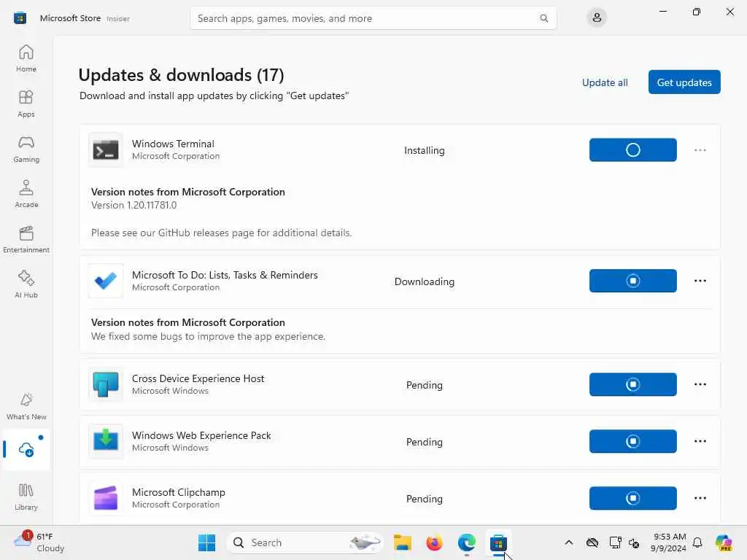The height and width of the screenshot is (560, 747).
Task: Click the 'We fixed some bugs' notes text
Action: point(208,336)
